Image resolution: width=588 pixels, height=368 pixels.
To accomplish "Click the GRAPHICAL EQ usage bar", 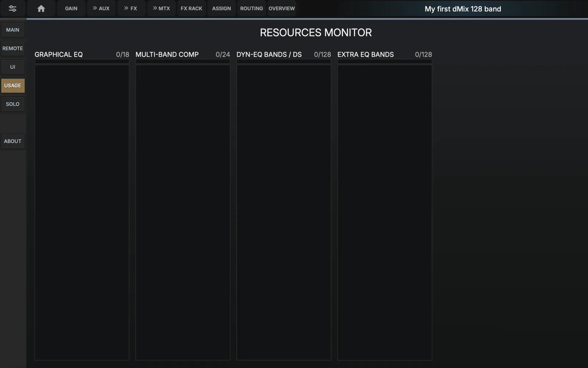I will tap(82, 61).
